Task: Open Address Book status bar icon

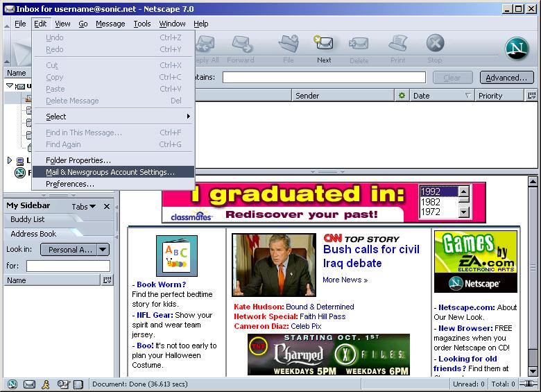Action: pos(78,384)
